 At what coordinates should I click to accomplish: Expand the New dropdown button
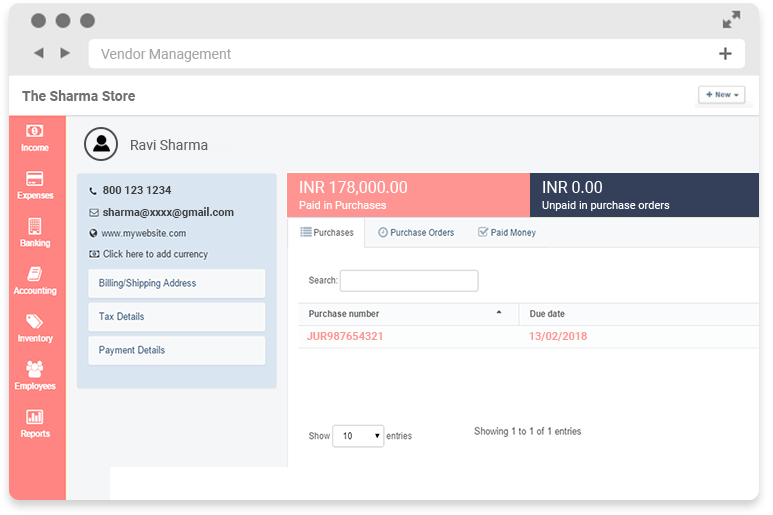721,95
